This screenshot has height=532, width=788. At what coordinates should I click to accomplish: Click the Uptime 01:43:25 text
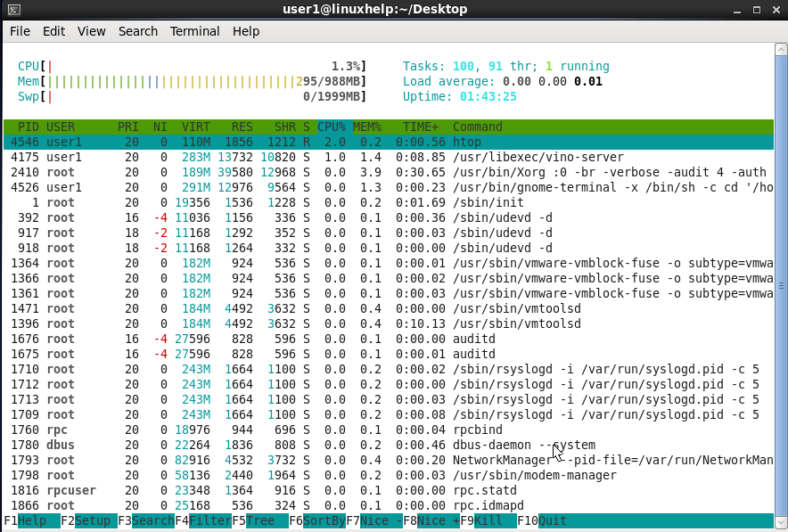[459, 96]
